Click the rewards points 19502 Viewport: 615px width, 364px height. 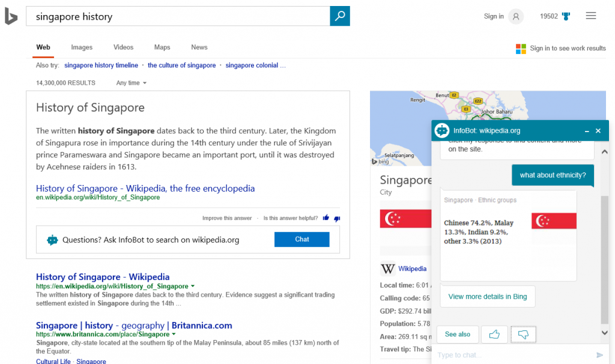click(549, 16)
